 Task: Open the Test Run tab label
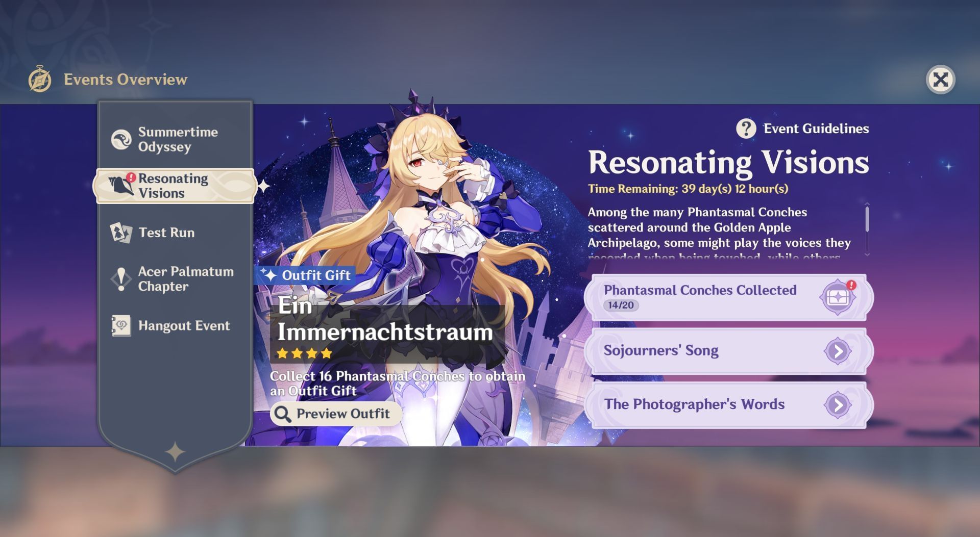[166, 233]
